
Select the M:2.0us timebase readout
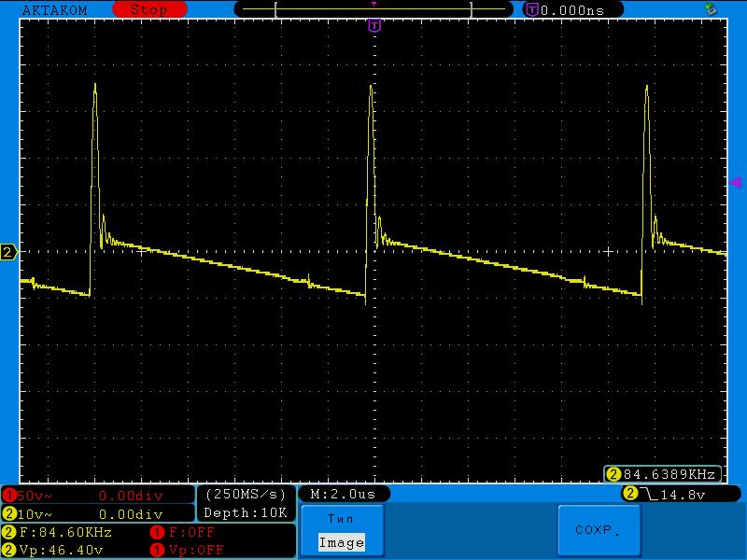tap(343, 494)
